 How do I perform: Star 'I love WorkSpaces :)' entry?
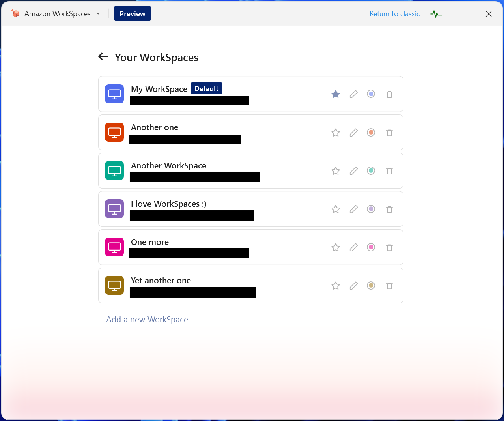coord(336,209)
